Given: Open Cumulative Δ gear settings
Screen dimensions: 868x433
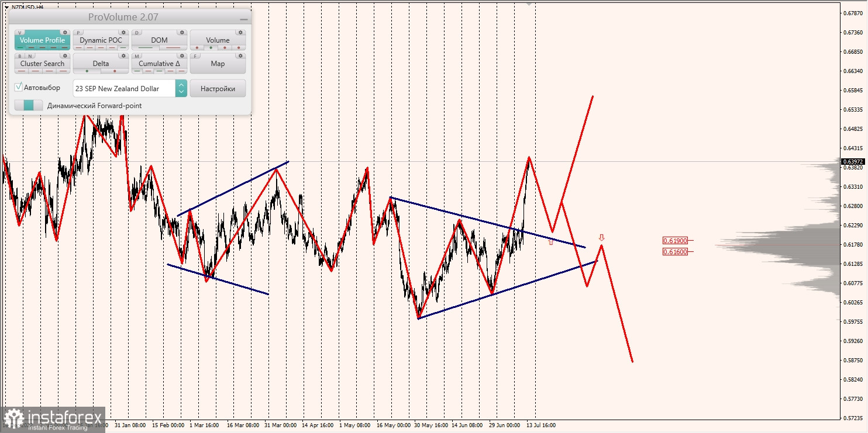Looking at the screenshot, I should tap(182, 56).
